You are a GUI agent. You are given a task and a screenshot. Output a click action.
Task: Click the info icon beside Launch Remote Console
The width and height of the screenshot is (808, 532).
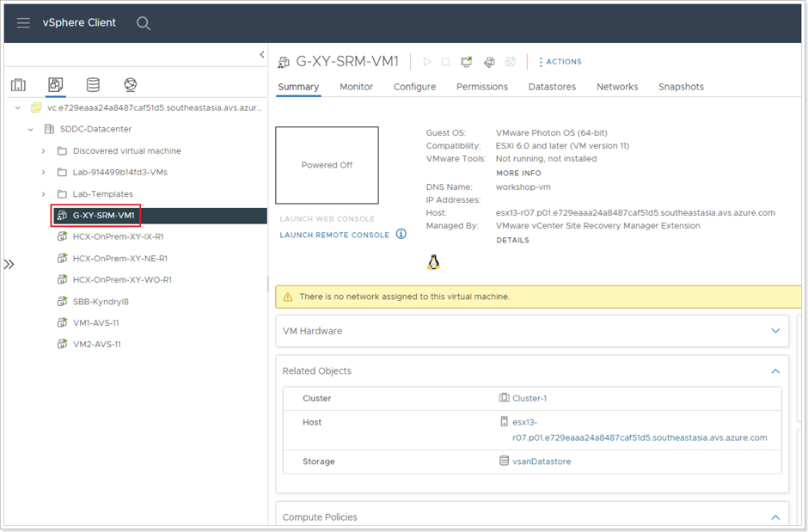[401, 234]
